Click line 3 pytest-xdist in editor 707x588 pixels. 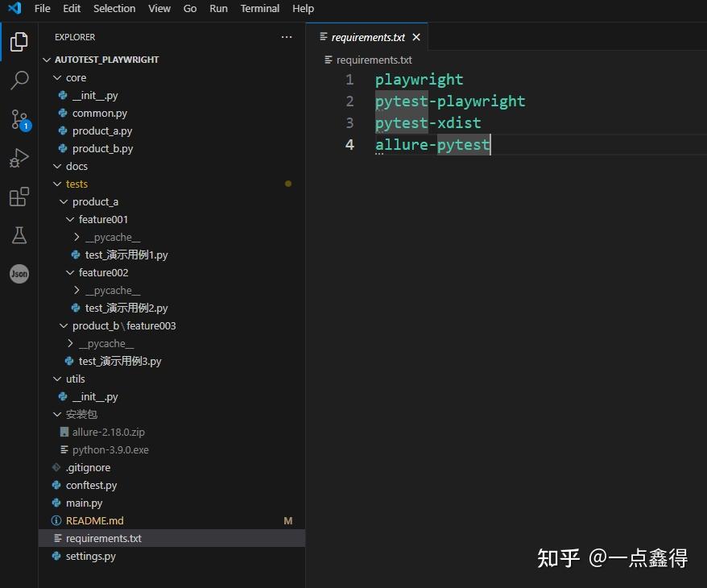click(x=428, y=123)
